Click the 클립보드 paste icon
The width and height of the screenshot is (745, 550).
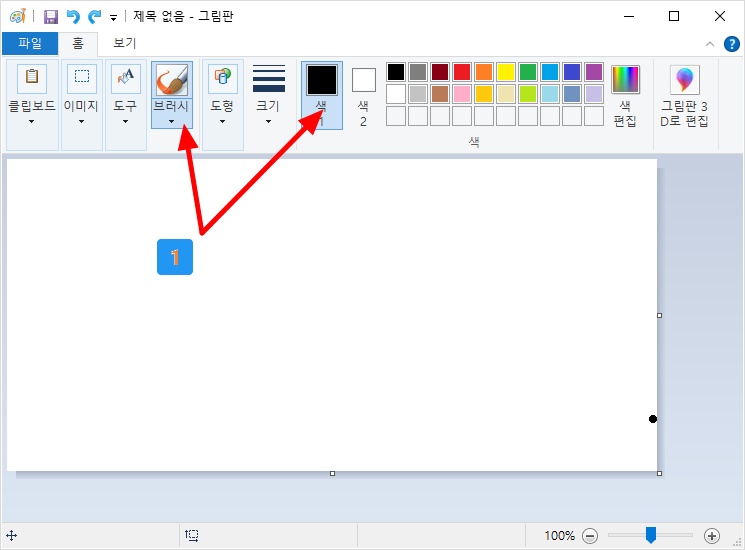coord(32,78)
